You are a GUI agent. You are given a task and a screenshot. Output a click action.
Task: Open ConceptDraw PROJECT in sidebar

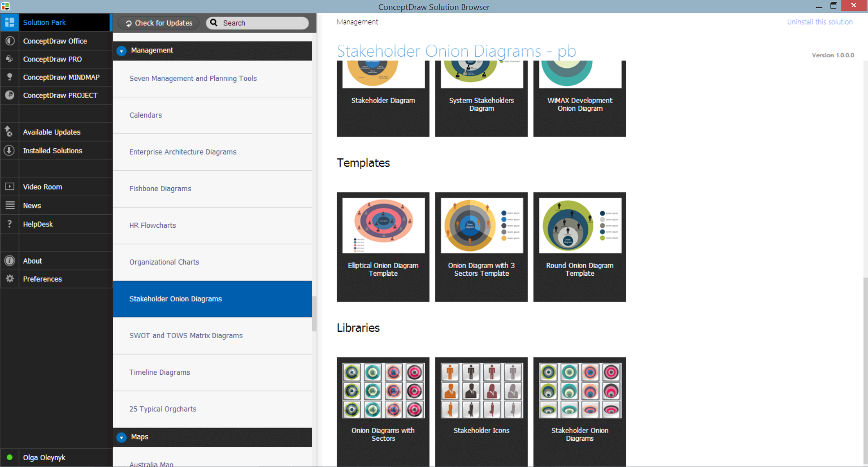[x=56, y=95]
